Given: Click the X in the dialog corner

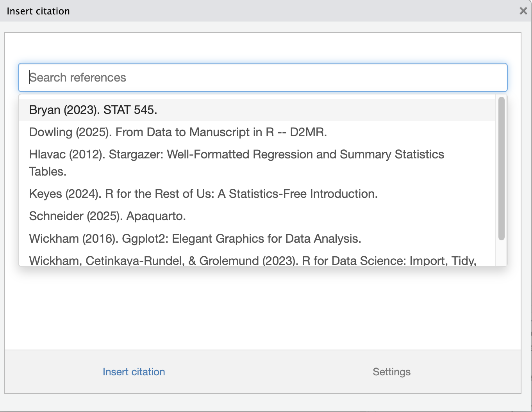Looking at the screenshot, I should point(523,11).
